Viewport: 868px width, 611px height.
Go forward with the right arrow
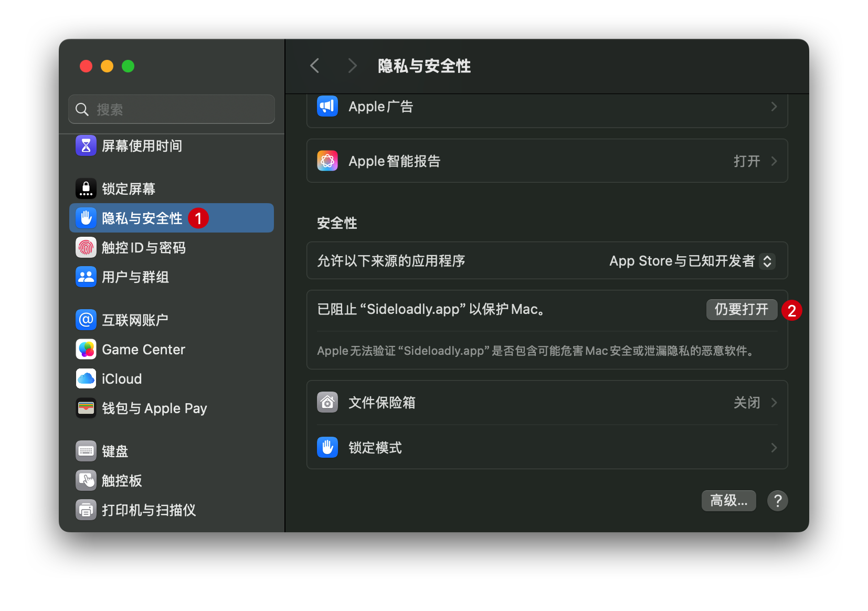352,66
